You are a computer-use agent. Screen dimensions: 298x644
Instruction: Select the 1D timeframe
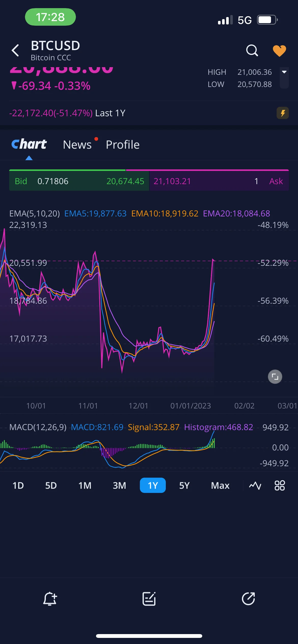(x=18, y=485)
